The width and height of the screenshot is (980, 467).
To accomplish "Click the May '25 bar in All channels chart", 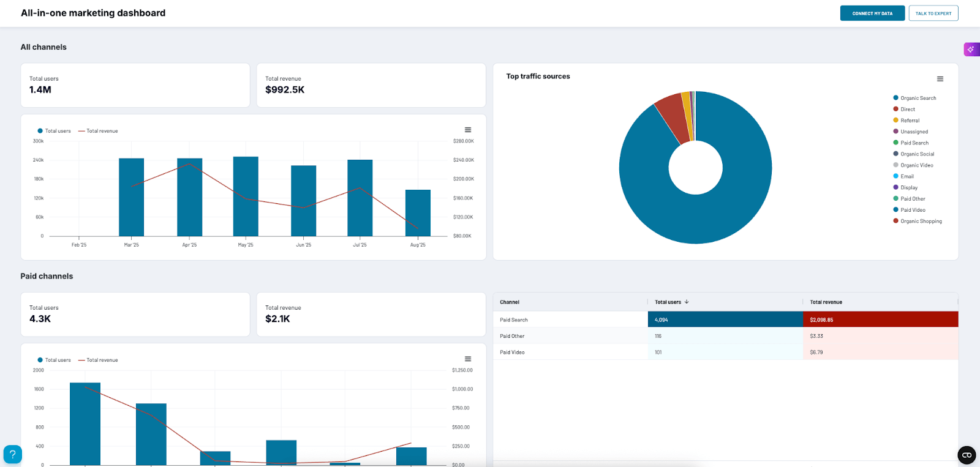I will (246, 196).
